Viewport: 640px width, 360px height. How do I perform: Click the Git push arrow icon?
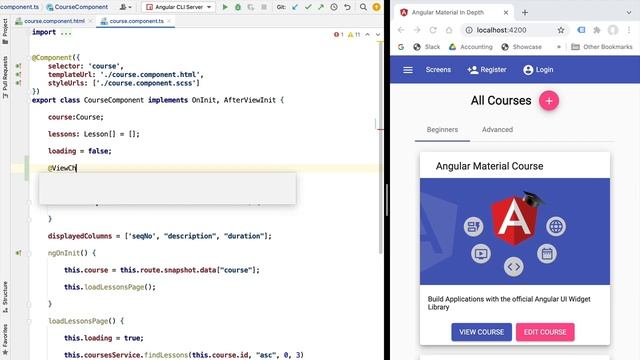point(321,7)
